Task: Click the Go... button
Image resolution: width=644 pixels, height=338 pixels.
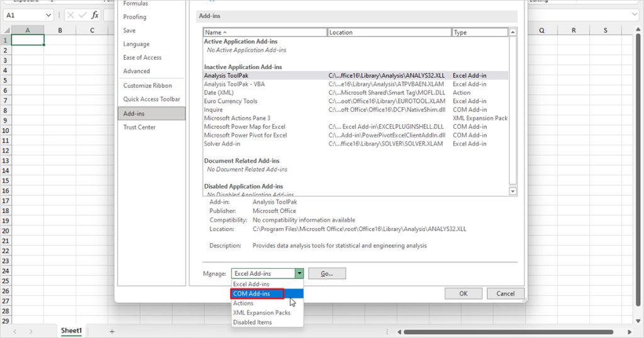Action: 327,273
